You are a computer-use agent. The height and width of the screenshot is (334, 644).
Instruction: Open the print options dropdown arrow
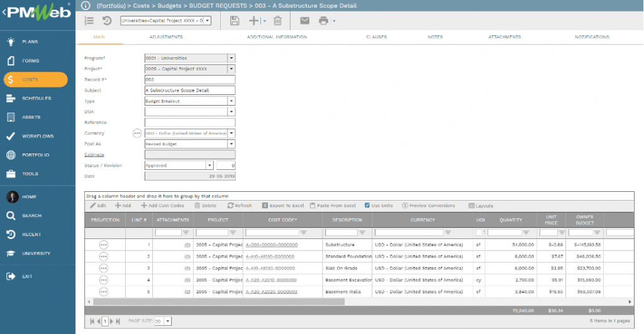(334, 21)
